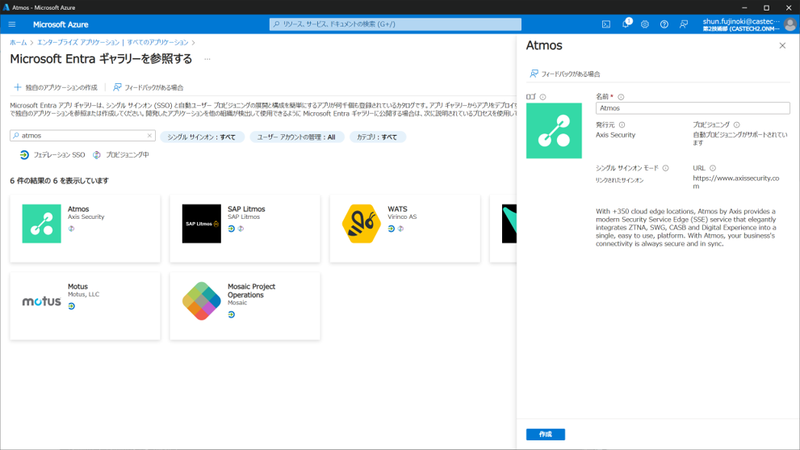Screen dimensions: 800x450
Task: Click SSO icon on SAP Litmos card
Action: (231, 229)
